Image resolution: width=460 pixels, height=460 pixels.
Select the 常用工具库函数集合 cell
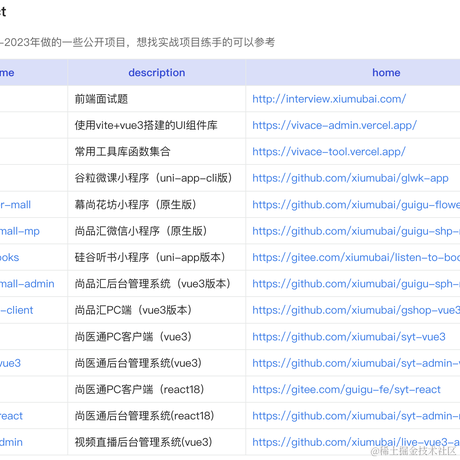pos(157,152)
